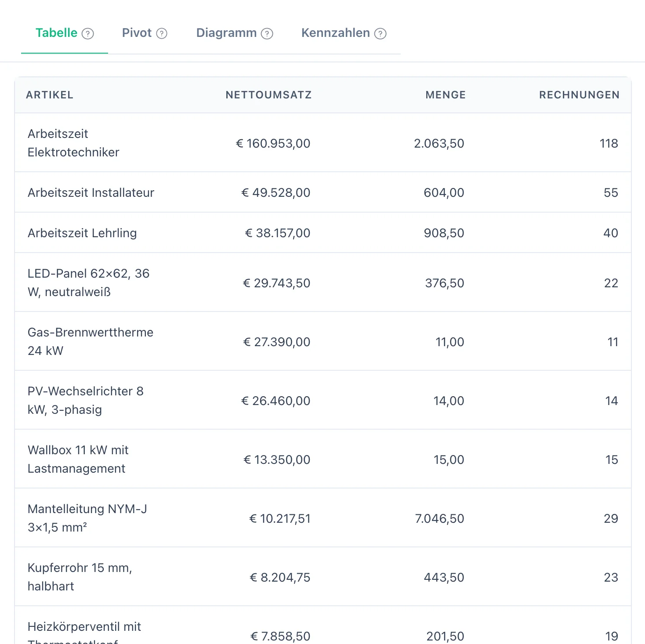Click the value € 29.743,50
The image size is (645, 644).
tap(277, 283)
